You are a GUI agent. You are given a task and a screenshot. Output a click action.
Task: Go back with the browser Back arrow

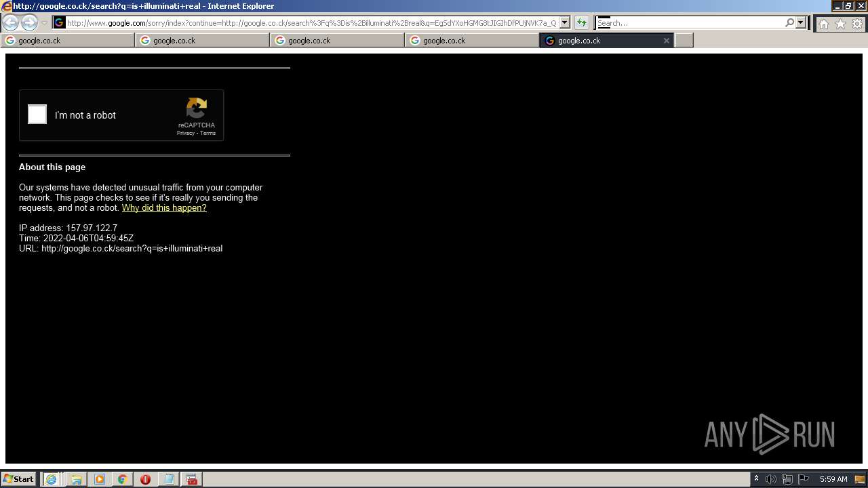[11, 23]
